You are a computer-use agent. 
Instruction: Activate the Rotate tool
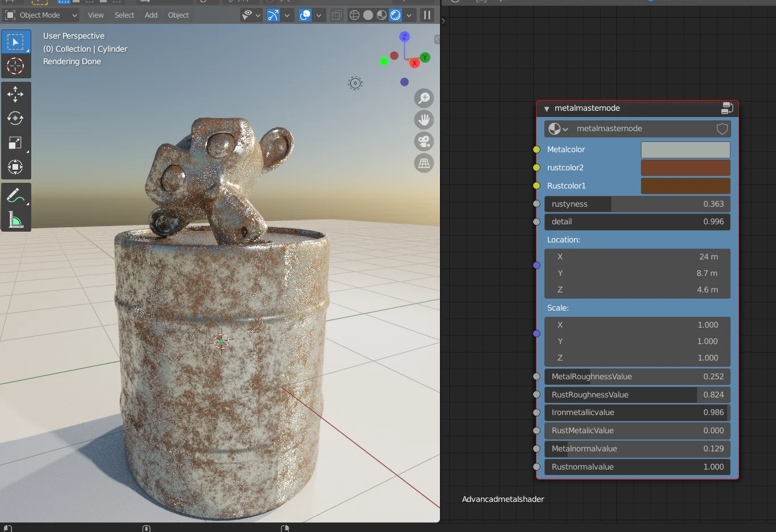15,118
